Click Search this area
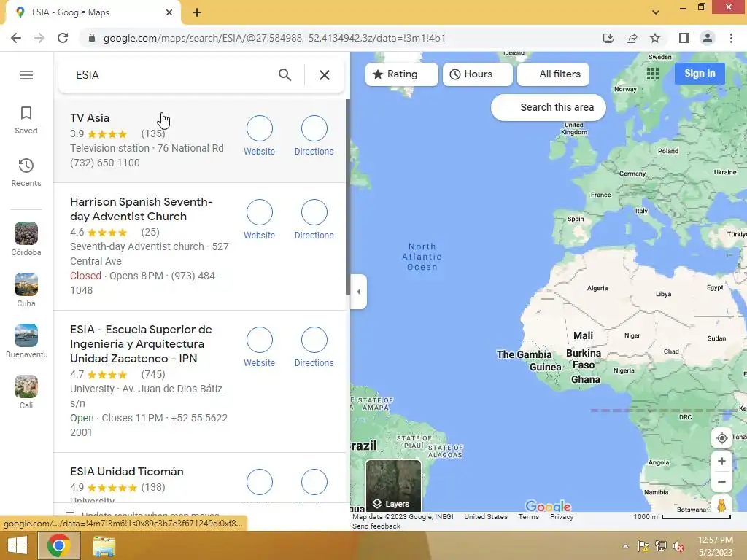This screenshot has width=747, height=560. pos(549,108)
